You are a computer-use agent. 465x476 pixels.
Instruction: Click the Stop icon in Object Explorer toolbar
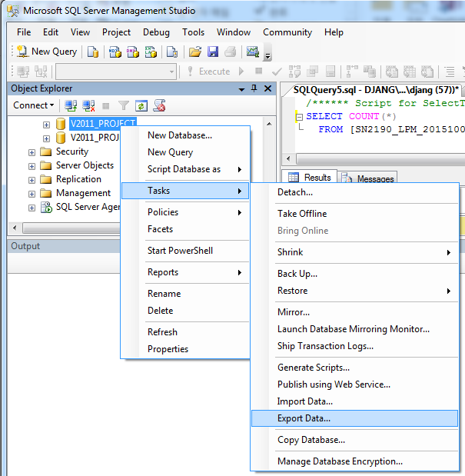[x=106, y=106]
